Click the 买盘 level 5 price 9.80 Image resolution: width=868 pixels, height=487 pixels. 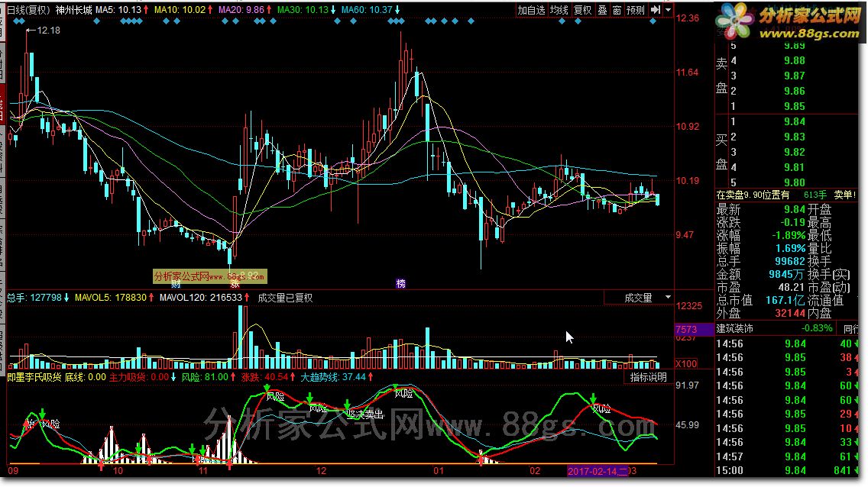[x=795, y=182]
